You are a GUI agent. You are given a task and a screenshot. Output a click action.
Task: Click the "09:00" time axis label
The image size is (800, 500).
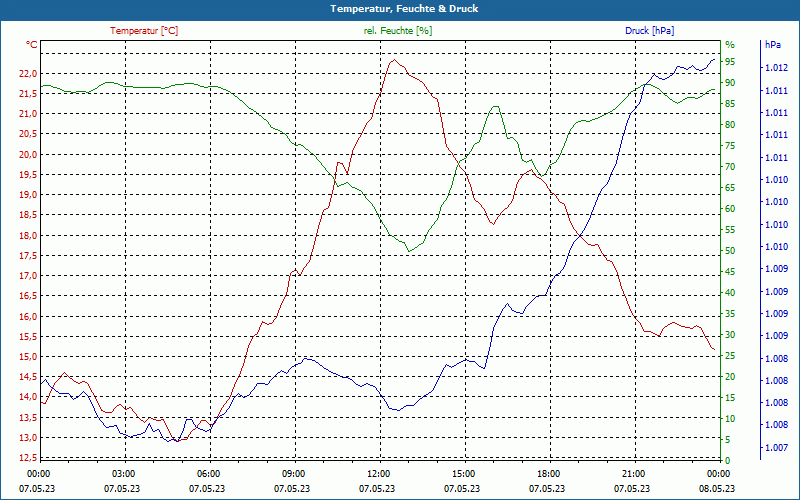pos(293,474)
